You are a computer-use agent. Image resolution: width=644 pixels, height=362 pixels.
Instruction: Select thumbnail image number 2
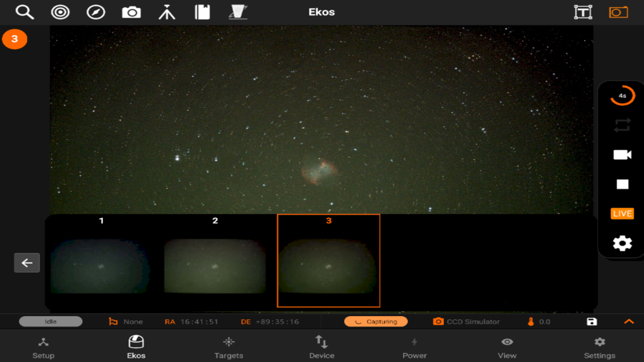tap(215, 260)
